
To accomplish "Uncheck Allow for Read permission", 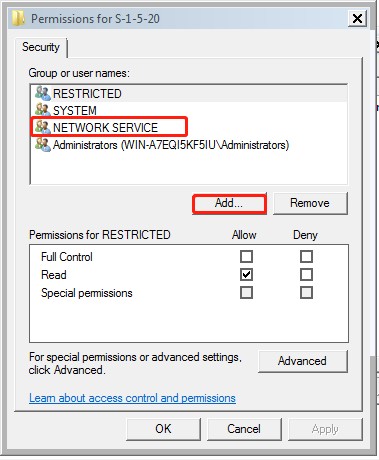I will (x=246, y=275).
